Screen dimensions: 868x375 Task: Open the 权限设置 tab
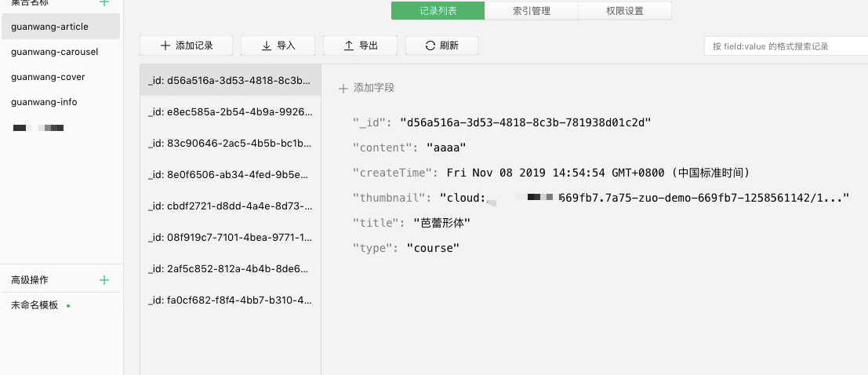pyautogui.click(x=624, y=11)
